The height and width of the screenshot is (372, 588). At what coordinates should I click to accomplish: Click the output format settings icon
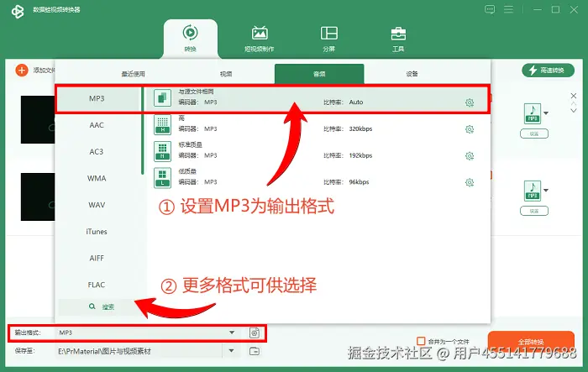(255, 333)
